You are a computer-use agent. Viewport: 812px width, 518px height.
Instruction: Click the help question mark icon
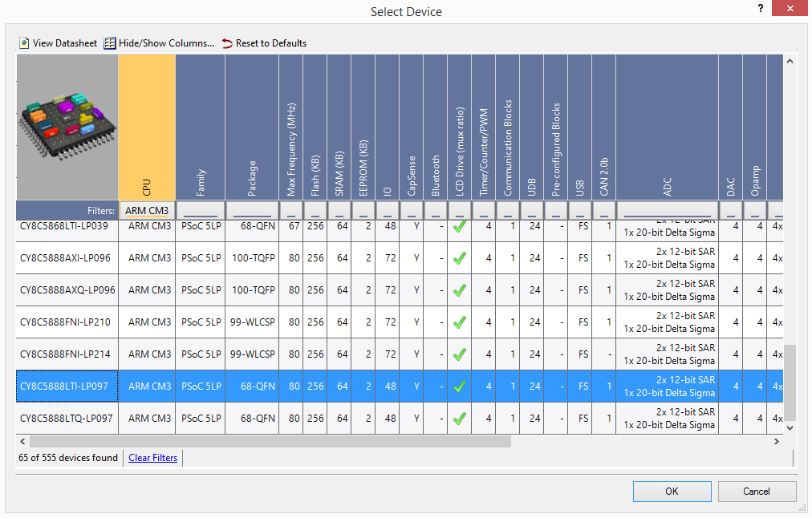(x=760, y=8)
